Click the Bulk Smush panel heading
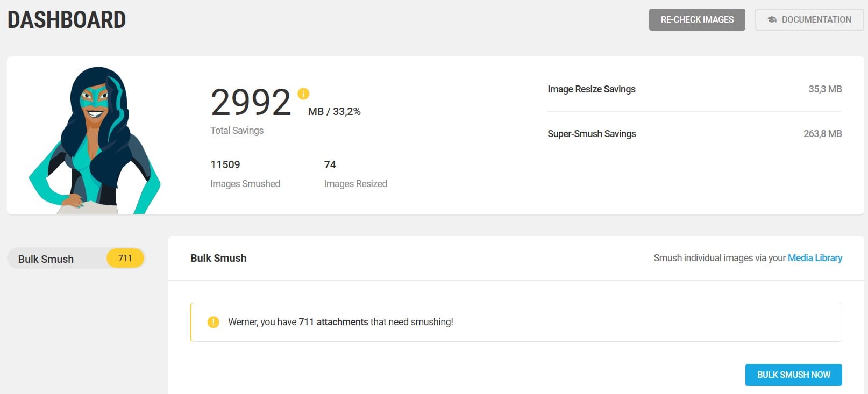This screenshot has width=868, height=394. pos(218,258)
